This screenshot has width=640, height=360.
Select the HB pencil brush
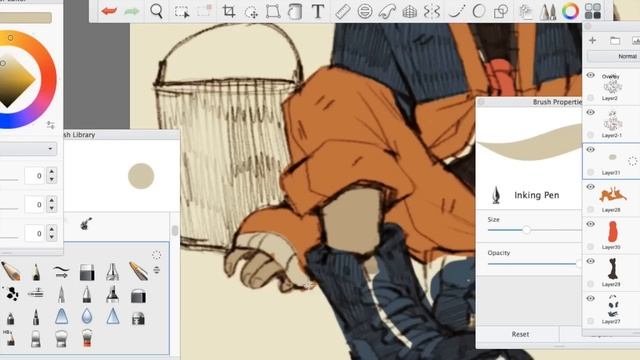pos(10,338)
